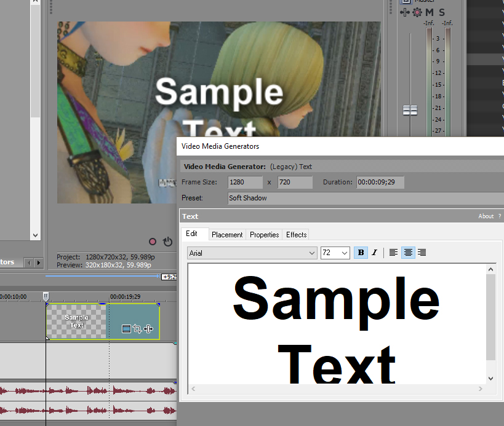
Task: Click the +9;29 selection length box
Action: pyautogui.click(x=169, y=277)
